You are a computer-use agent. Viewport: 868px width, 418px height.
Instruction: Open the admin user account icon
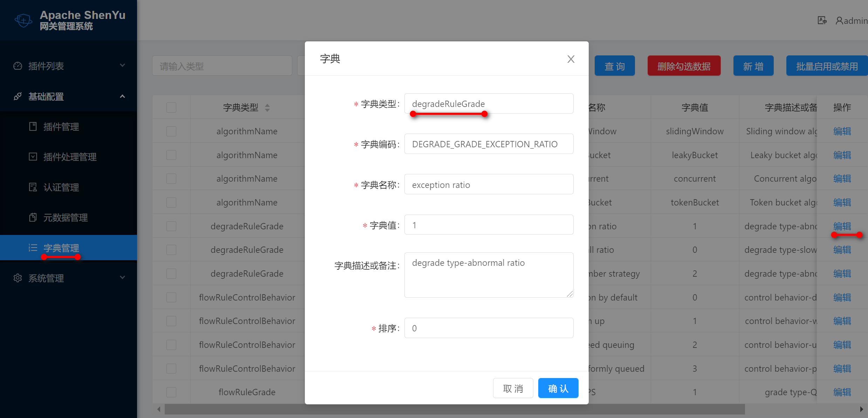click(839, 21)
